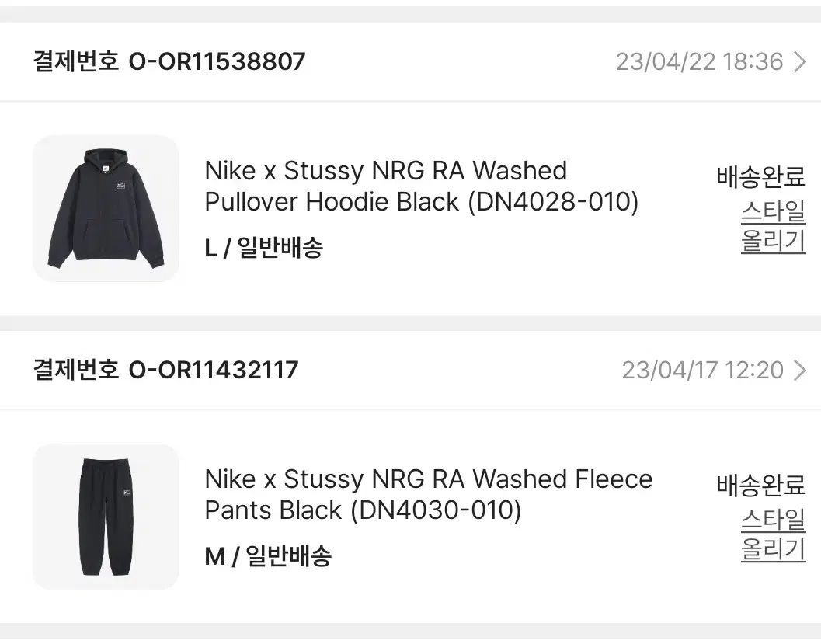Expand order O-OR11432117 with chevron
This screenshot has width=821, height=644.
(x=800, y=370)
